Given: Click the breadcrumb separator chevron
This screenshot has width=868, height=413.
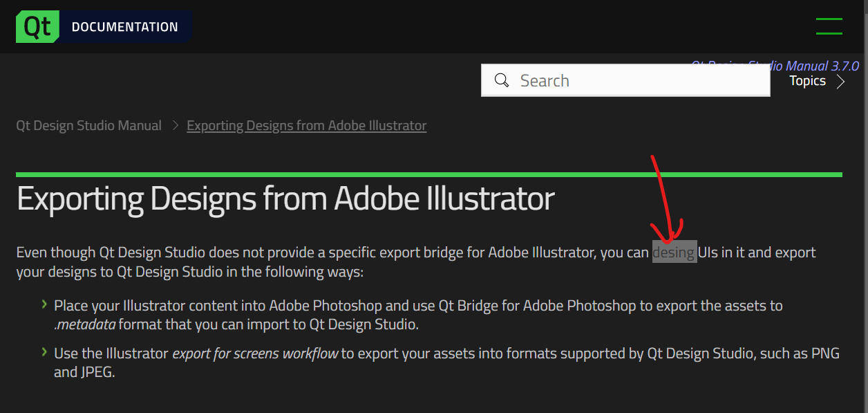Looking at the screenshot, I should point(174,125).
